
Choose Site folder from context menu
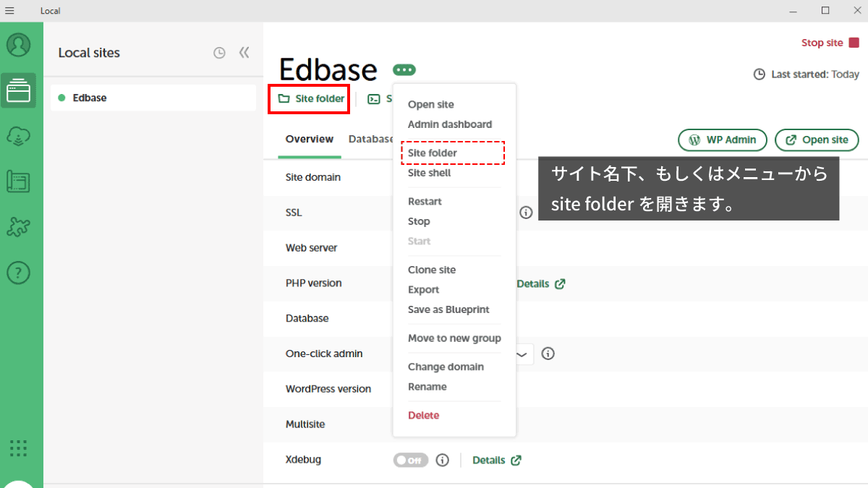coord(433,153)
